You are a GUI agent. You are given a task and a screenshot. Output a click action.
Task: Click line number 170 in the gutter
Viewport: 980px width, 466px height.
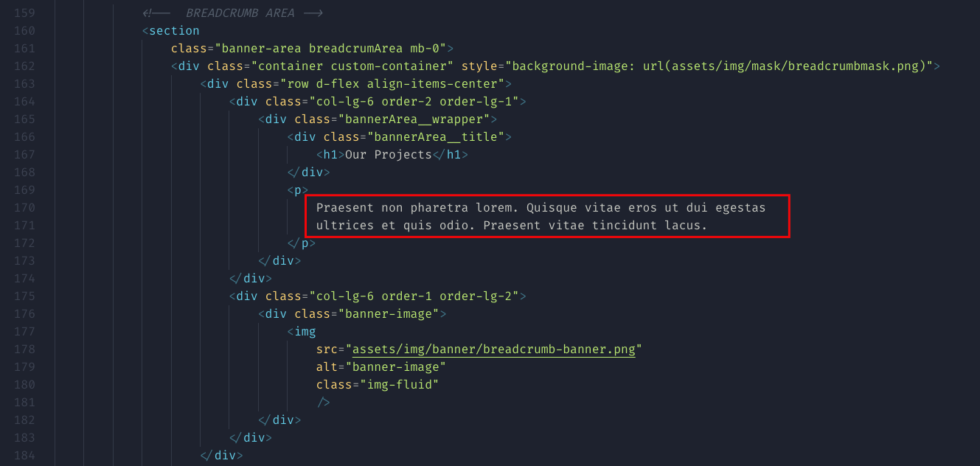(x=24, y=208)
